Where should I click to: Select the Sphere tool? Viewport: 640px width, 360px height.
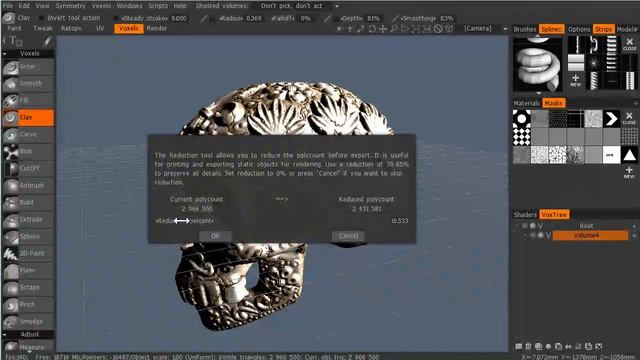click(x=28, y=237)
